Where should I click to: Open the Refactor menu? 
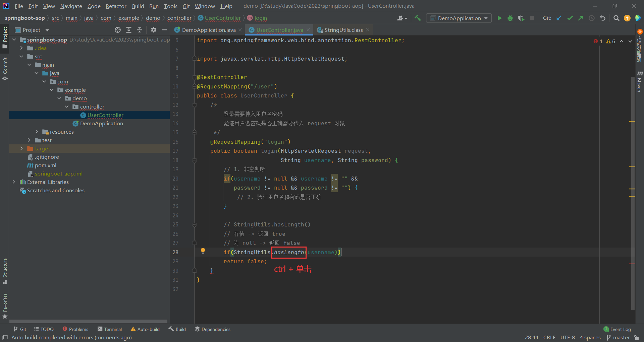pyautogui.click(x=116, y=6)
